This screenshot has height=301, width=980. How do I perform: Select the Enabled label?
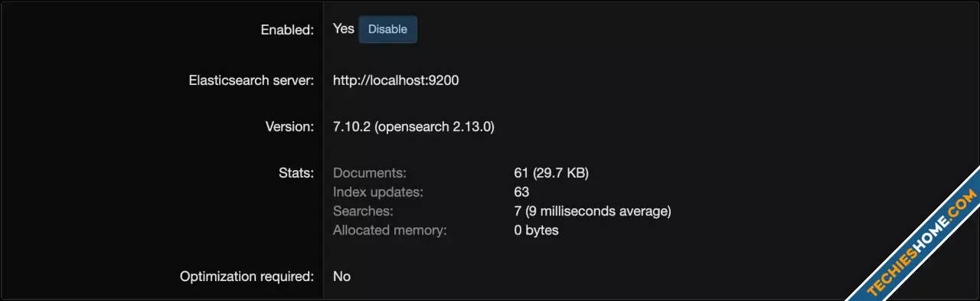click(x=287, y=29)
